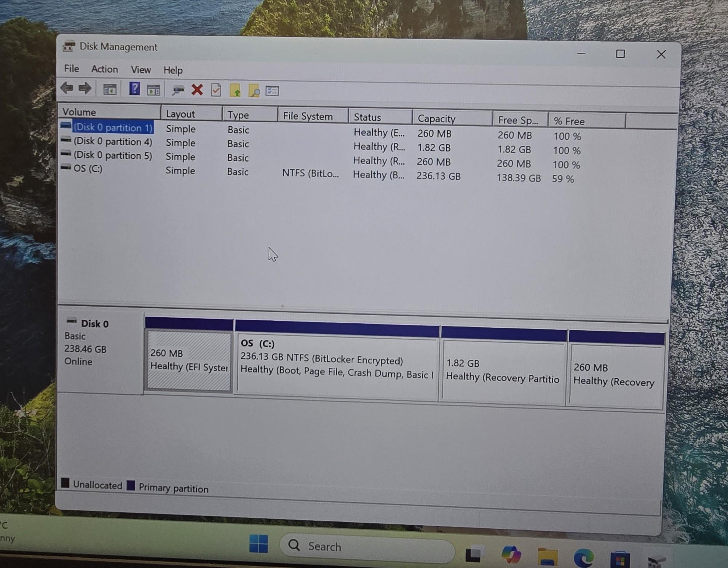Click the Disk 0 label panel
Viewport: 728px width, 568px height.
[x=100, y=352]
